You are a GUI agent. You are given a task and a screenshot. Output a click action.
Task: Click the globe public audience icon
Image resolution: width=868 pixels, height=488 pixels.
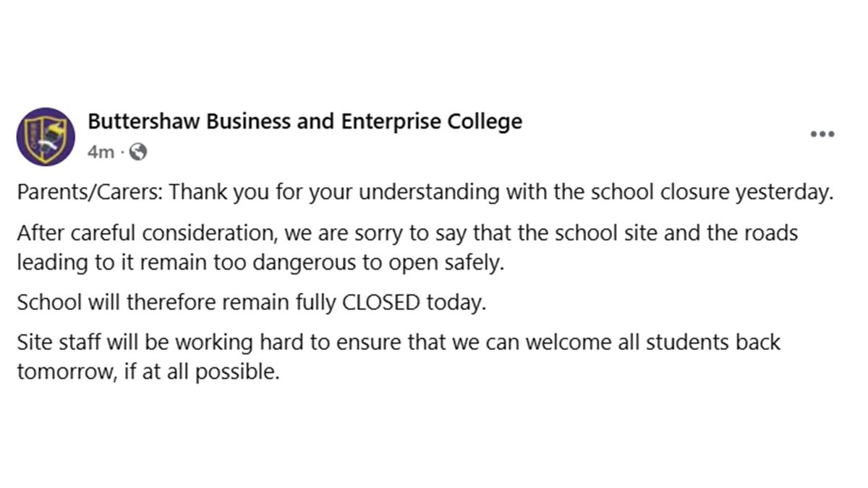pos(140,152)
